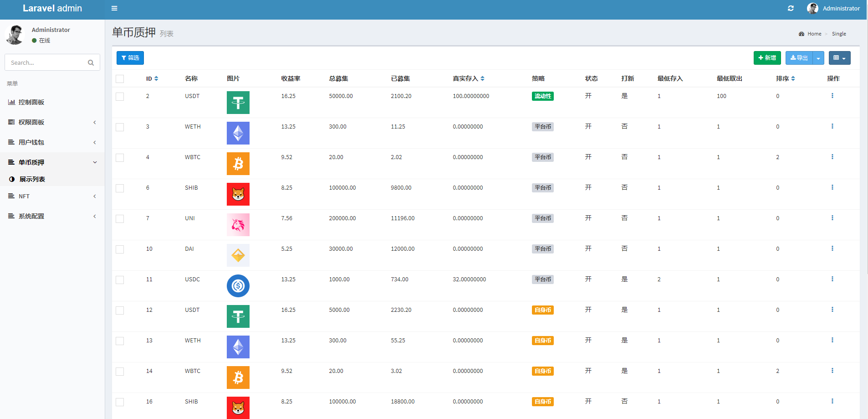Click the search magnifier icon in sidebar
The height and width of the screenshot is (419, 868).
(x=91, y=63)
